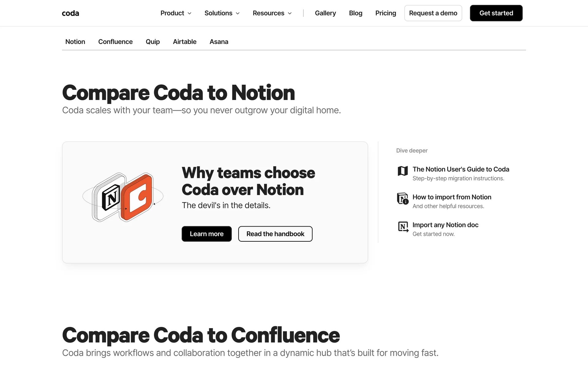
Task: Open the Blog link in header
Action: pos(356,13)
